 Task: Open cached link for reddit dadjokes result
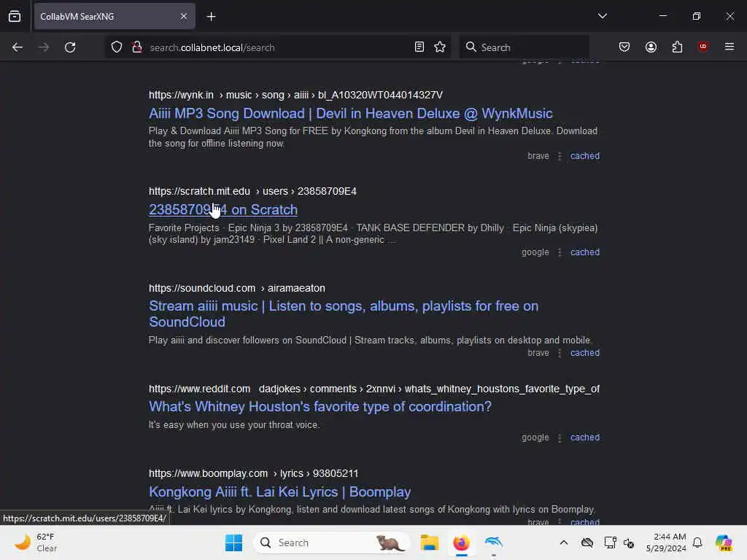pos(585,437)
